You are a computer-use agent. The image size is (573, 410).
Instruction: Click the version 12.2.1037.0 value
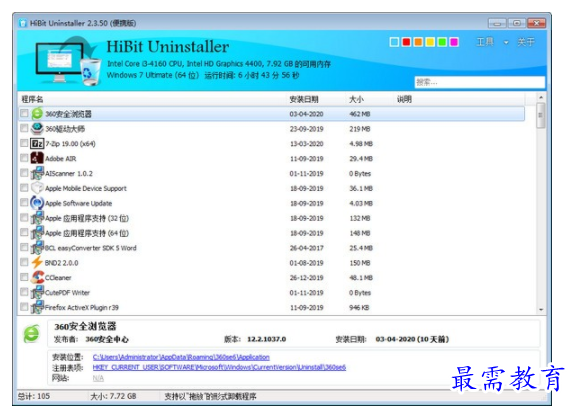click(266, 339)
